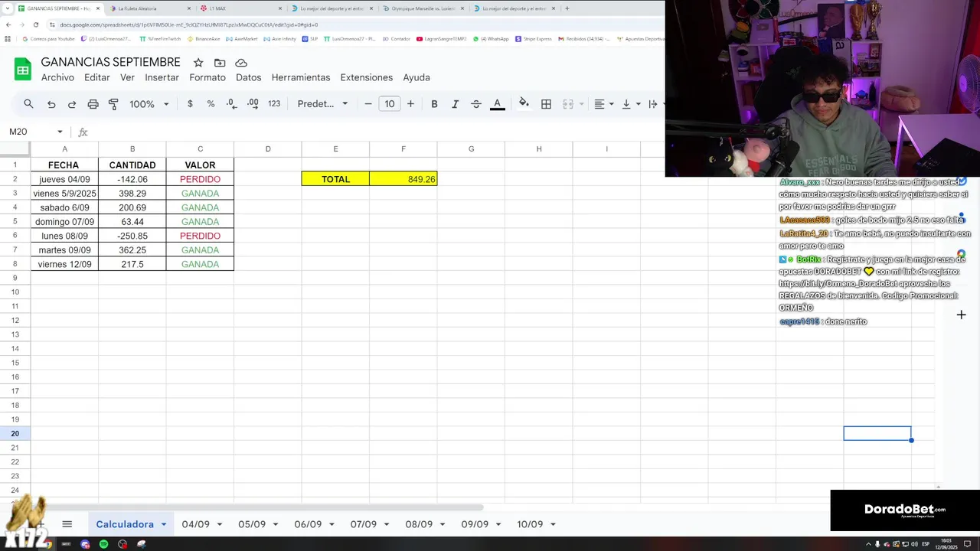The height and width of the screenshot is (551, 980).
Task: Switch to the 08/09 sheet tab
Action: point(419,524)
